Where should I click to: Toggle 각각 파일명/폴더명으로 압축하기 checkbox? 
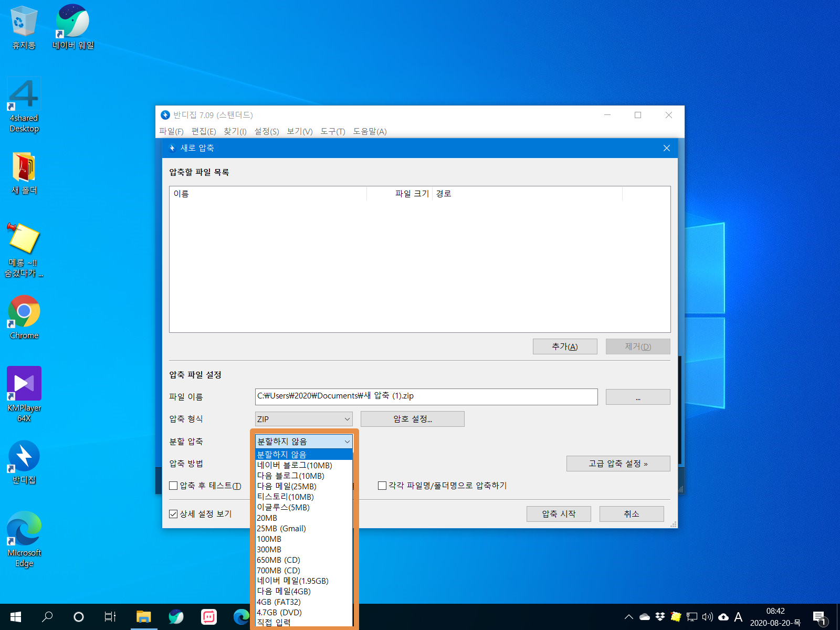(x=382, y=486)
